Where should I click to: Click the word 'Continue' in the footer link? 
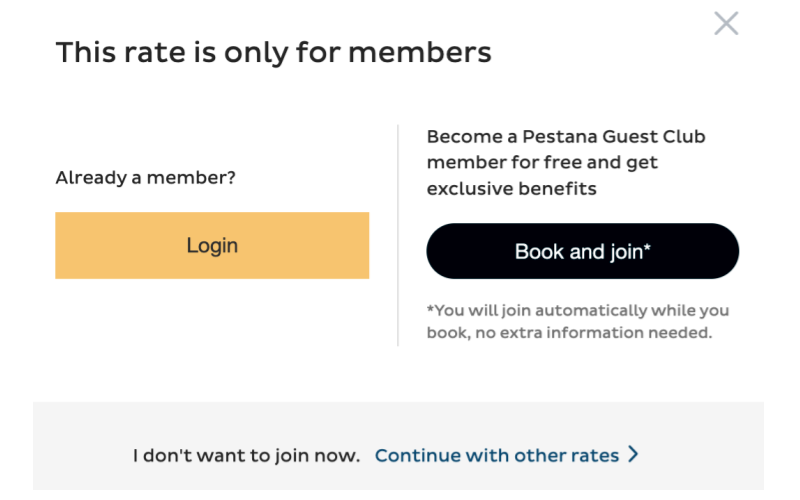tap(416, 455)
